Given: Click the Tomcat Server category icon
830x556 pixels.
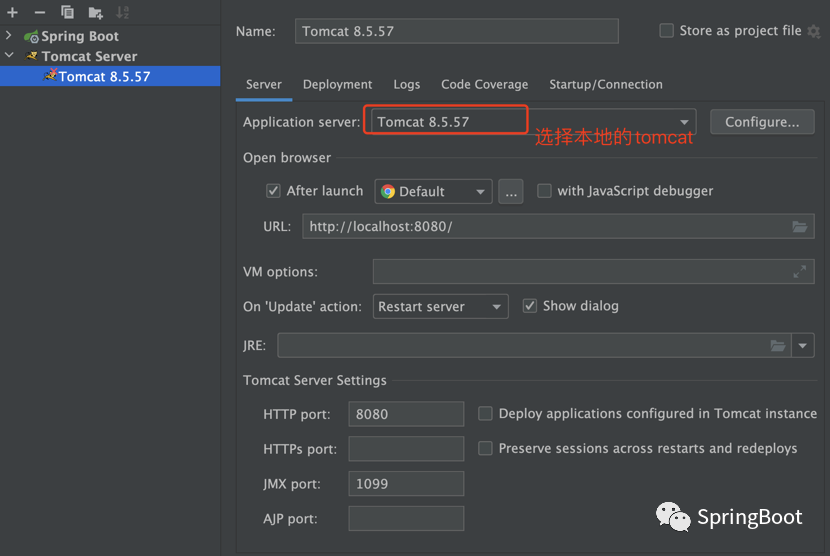Looking at the screenshot, I should point(32,56).
